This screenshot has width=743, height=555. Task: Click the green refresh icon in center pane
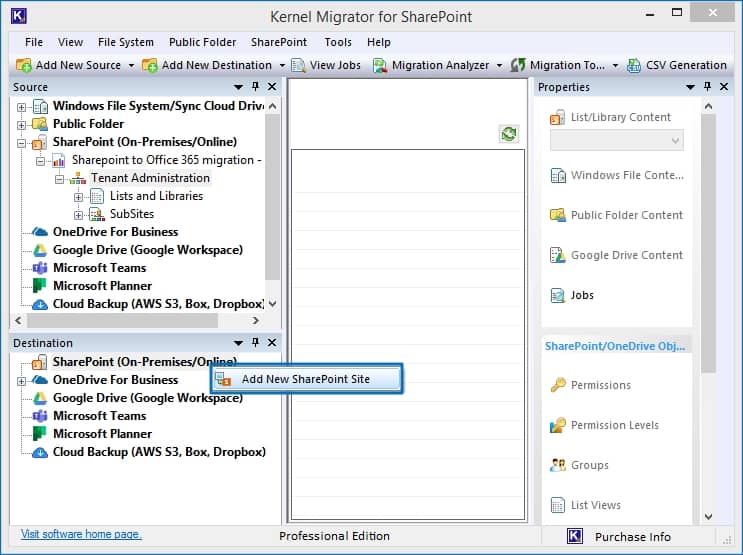click(x=509, y=134)
